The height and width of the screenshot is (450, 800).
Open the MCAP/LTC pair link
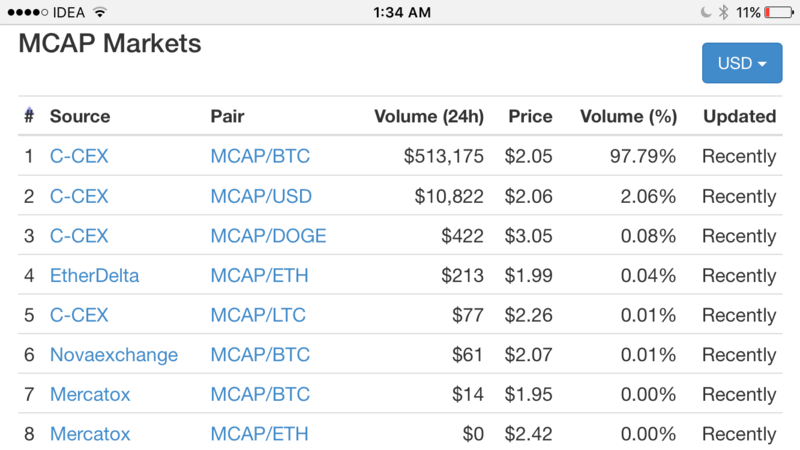pyautogui.click(x=258, y=315)
